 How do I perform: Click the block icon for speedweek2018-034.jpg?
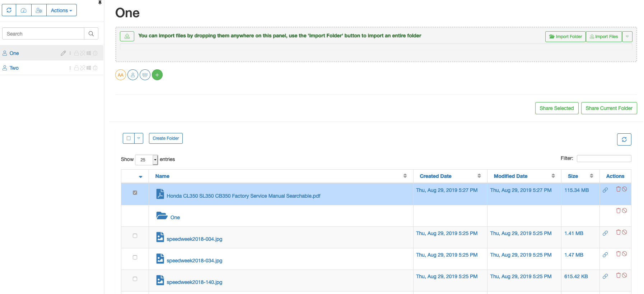tap(625, 254)
